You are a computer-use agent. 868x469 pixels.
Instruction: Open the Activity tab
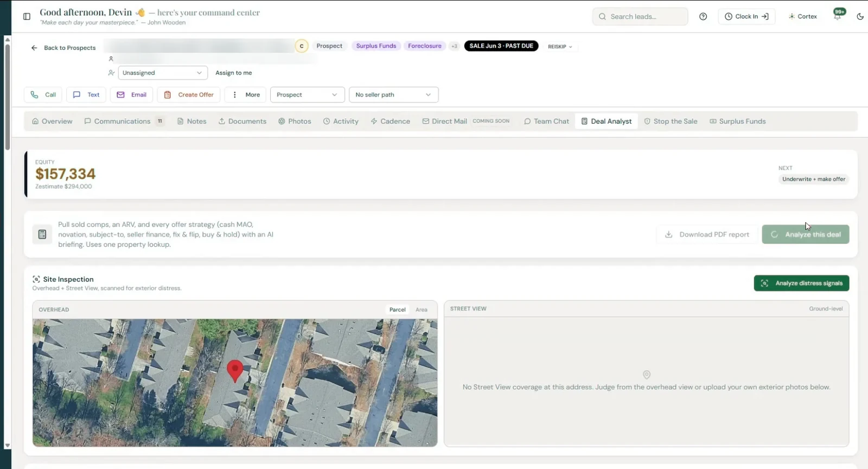(341, 121)
